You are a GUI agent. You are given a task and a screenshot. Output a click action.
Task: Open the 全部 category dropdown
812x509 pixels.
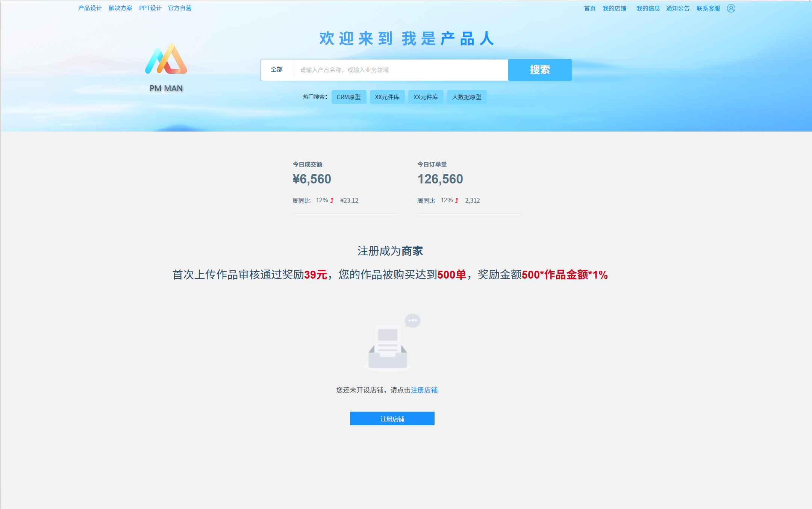[x=277, y=70]
